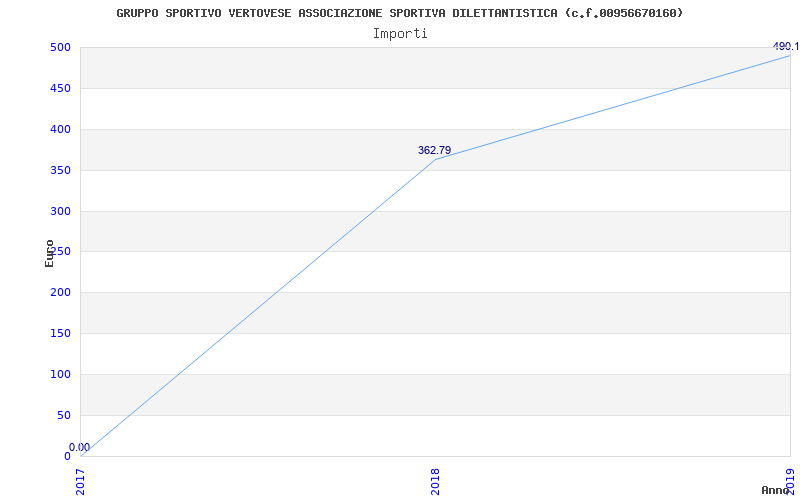Click the chart title GRUPPO SPORTIVO VERTOVESE

[x=399, y=13]
